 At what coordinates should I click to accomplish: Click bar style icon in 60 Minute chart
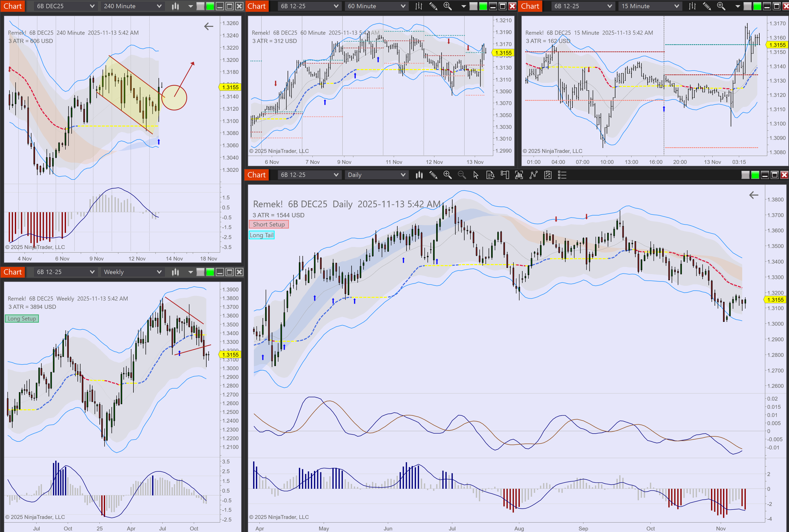tap(419, 6)
